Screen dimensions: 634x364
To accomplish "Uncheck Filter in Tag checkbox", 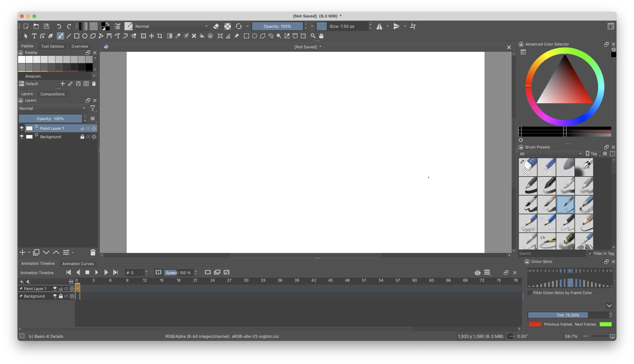I will click(x=590, y=253).
